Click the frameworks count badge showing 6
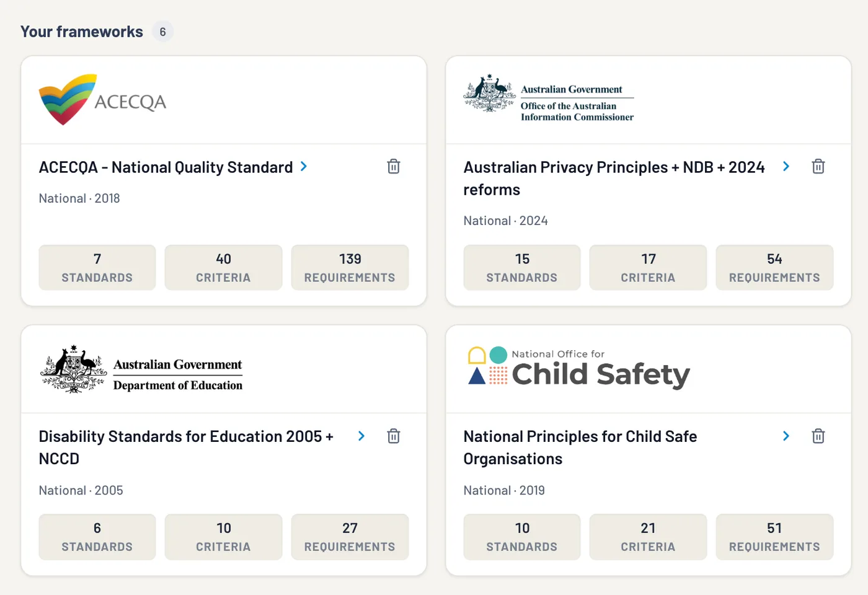Image resolution: width=868 pixels, height=595 pixels. click(162, 32)
